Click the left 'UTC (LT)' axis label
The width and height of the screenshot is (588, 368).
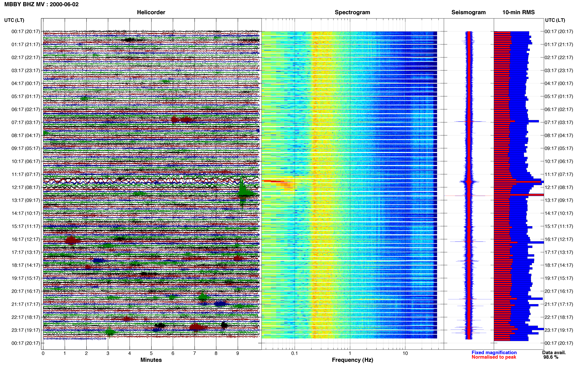tap(14, 20)
